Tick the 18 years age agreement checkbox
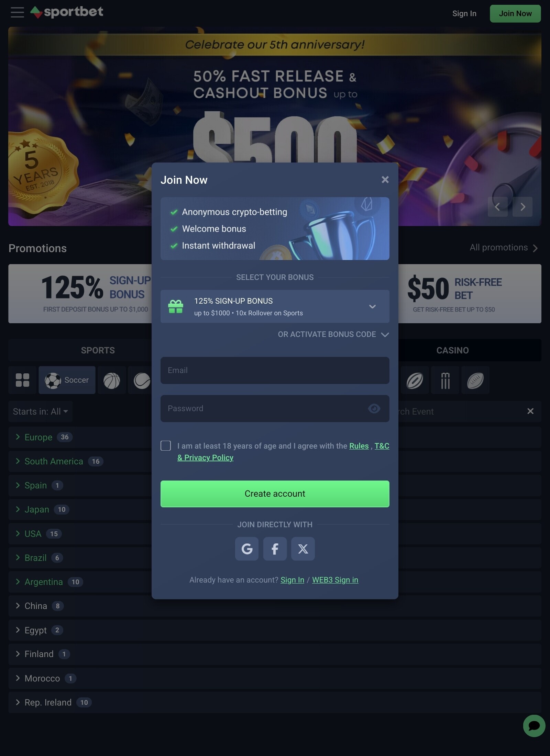550x756 pixels. [166, 445]
